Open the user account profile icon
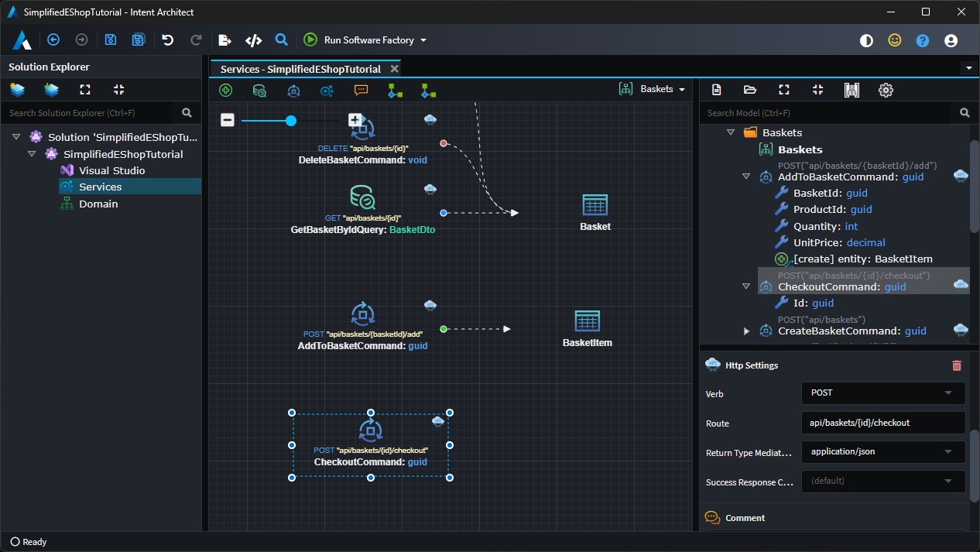This screenshot has height=552, width=980. [951, 41]
